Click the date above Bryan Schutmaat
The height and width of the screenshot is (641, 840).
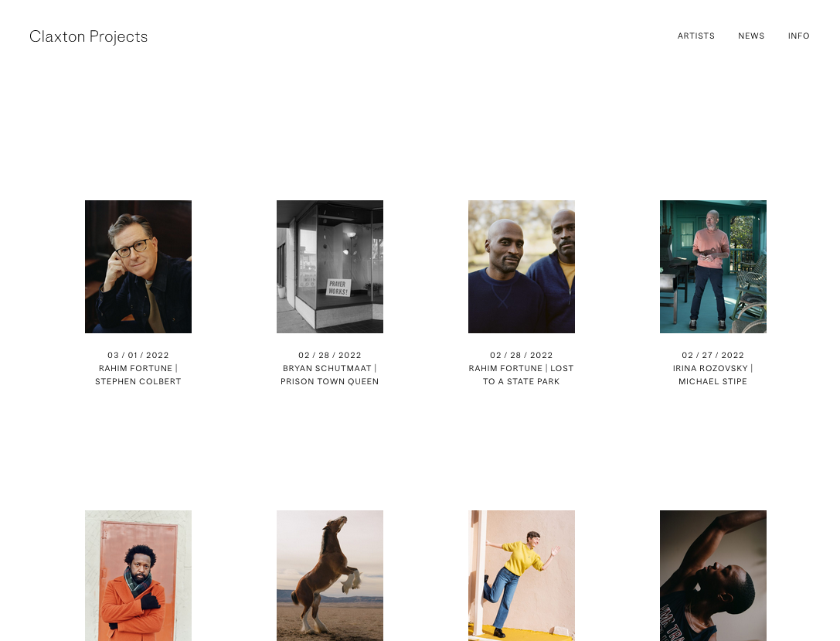[x=330, y=356]
